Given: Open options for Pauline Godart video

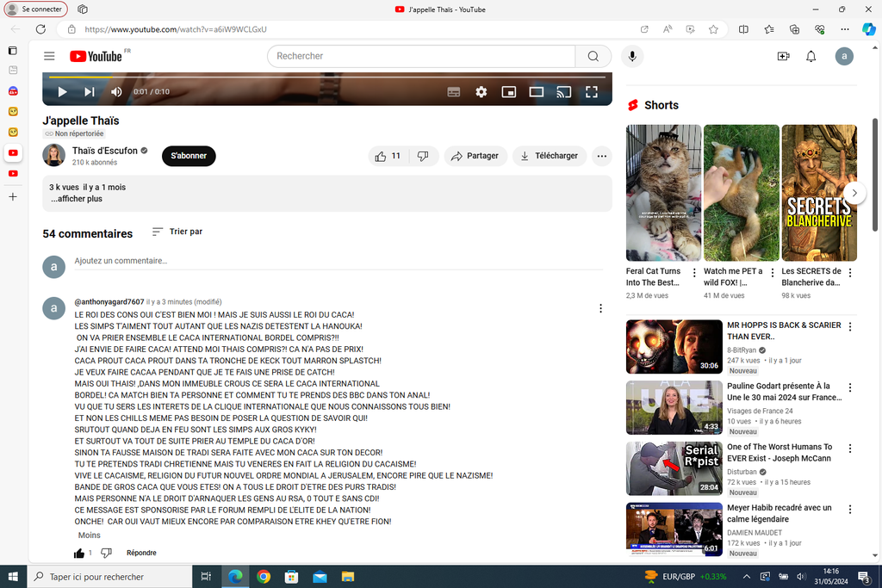Looking at the screenshot, I should 850,387.
